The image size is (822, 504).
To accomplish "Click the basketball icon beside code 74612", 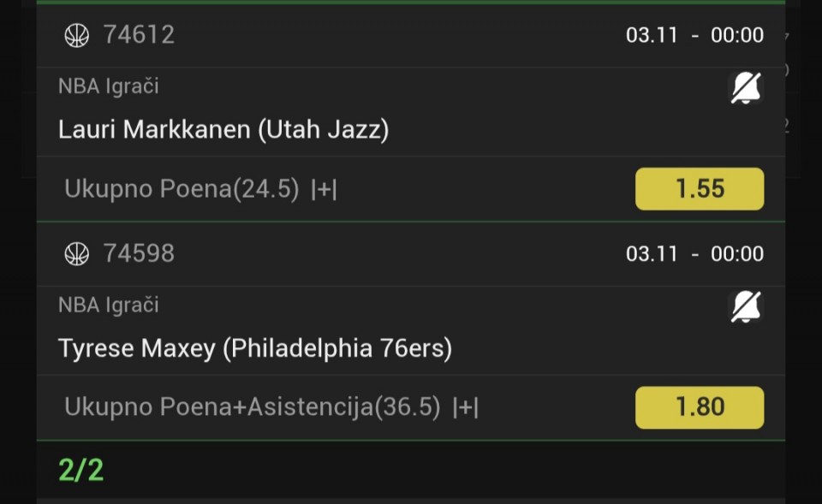I will 77,35.
